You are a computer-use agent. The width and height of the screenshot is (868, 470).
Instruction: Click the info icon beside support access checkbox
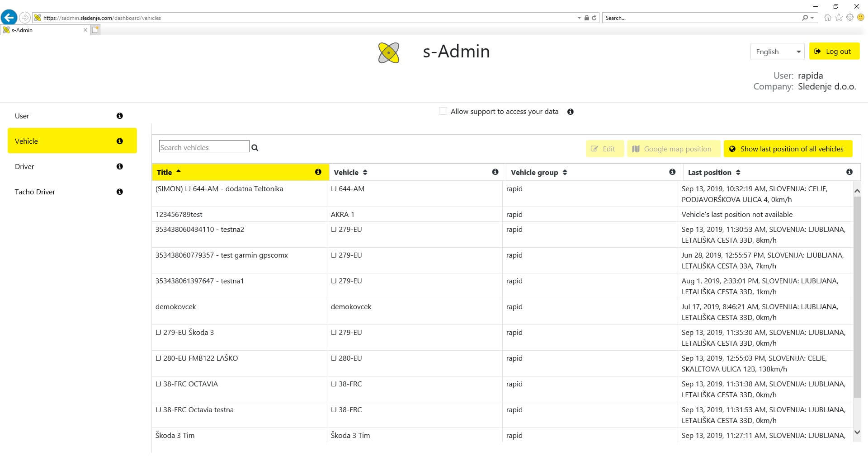(x=571, y=112)
